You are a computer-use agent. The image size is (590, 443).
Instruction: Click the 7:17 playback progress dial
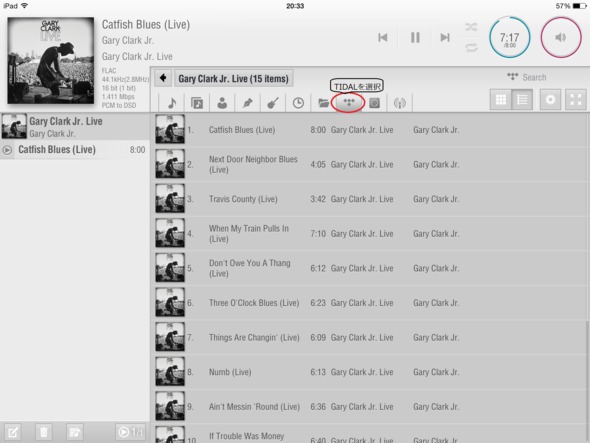509,37
